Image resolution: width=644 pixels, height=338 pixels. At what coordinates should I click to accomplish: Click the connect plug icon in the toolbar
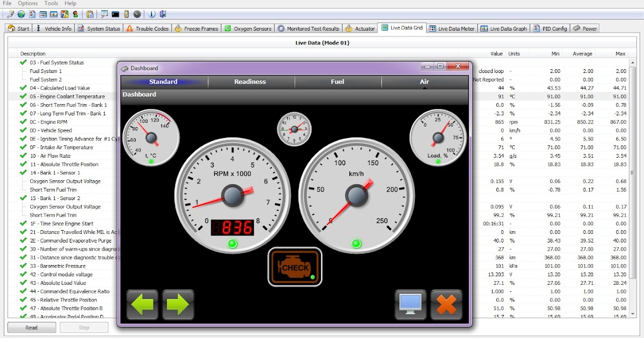(x=10, y=14)
